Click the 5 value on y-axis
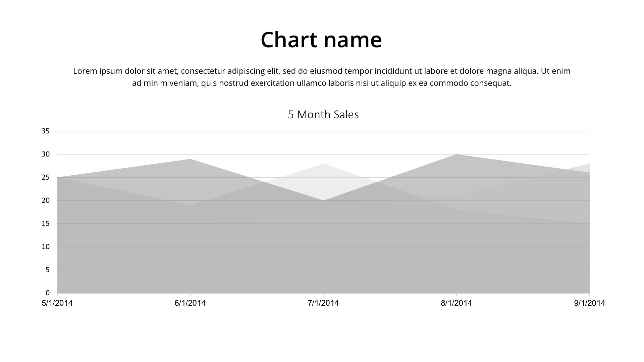Image resolution: width=644 pixels, height=362 pixels. 47,270
